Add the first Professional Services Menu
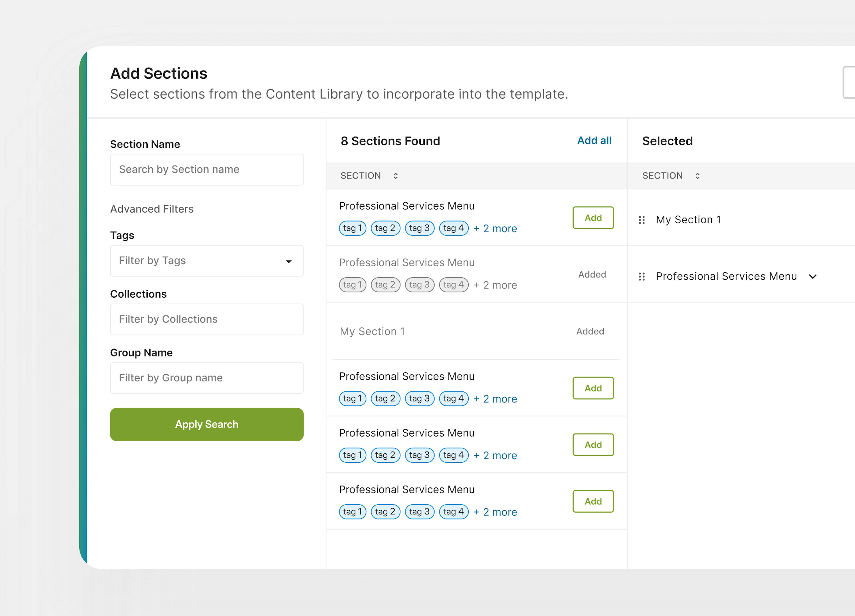 point(593,218)
